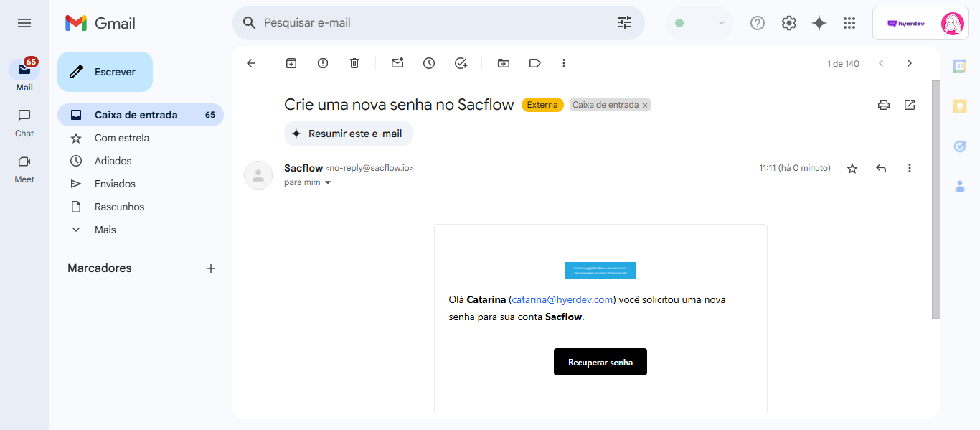Image resolution: width=980 pixels, height=430 pixels.
Task: Click the Escrever compose button
Action: tap(105, 72)
